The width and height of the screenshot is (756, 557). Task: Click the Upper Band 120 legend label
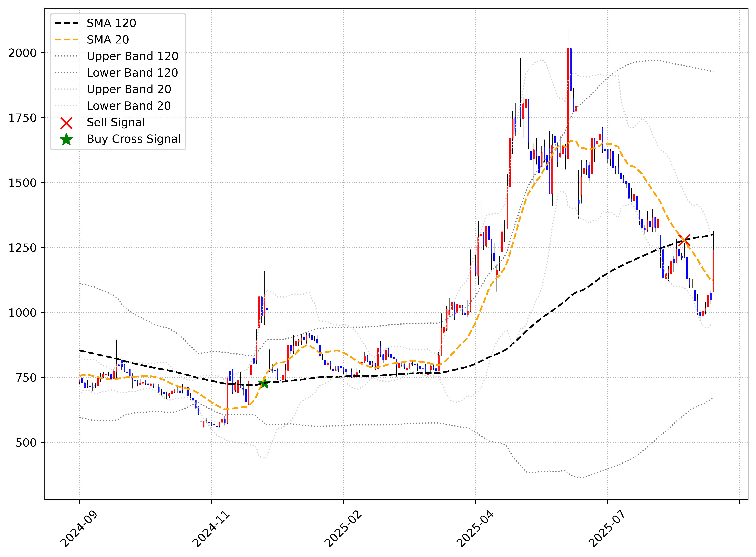(132, 56)
